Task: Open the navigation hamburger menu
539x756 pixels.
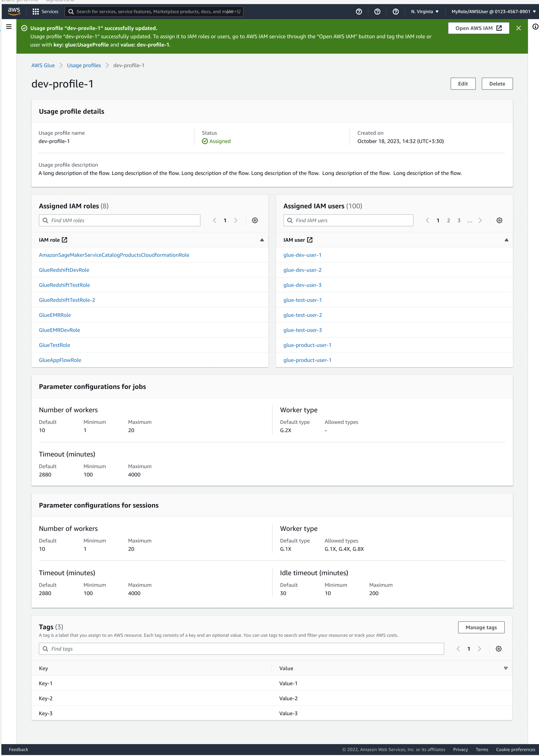Action: pyautogui.click(x=9, y=27)
